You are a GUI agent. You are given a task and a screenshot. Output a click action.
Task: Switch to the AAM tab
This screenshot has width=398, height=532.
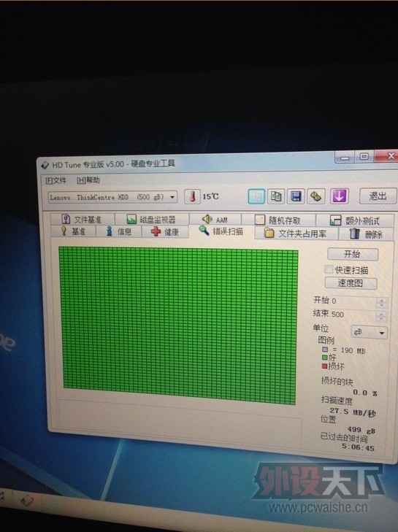pyautogui.click(x=215, y=220)
